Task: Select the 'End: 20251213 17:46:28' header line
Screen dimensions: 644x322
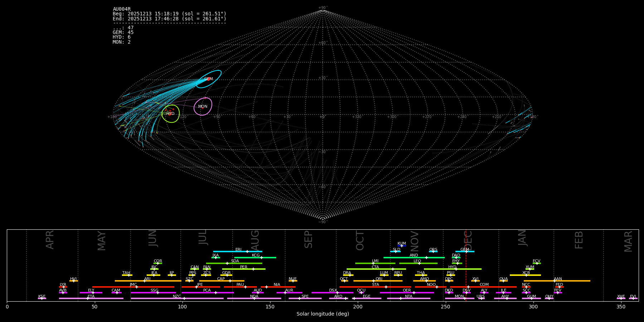Action: (x=170, y=19)
